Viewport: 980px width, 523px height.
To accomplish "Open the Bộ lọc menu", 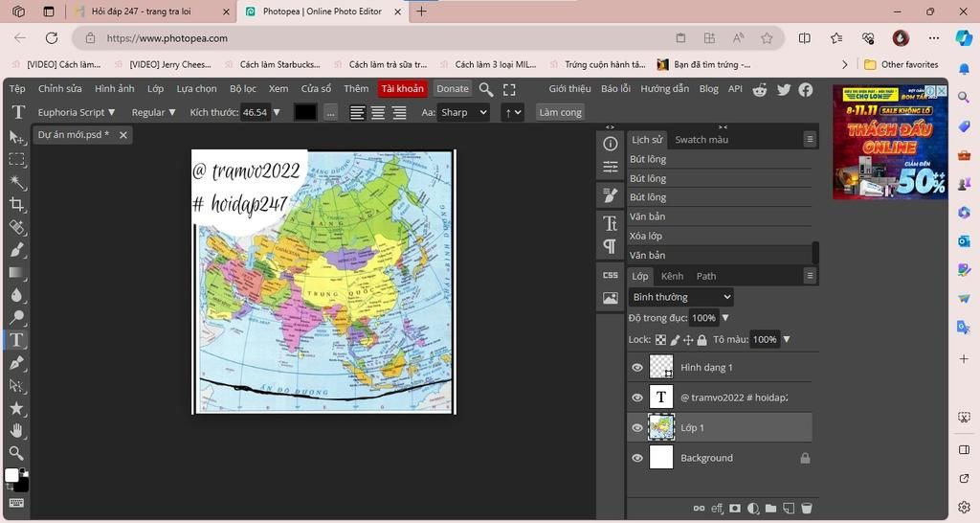I will [x=243, y=88].
